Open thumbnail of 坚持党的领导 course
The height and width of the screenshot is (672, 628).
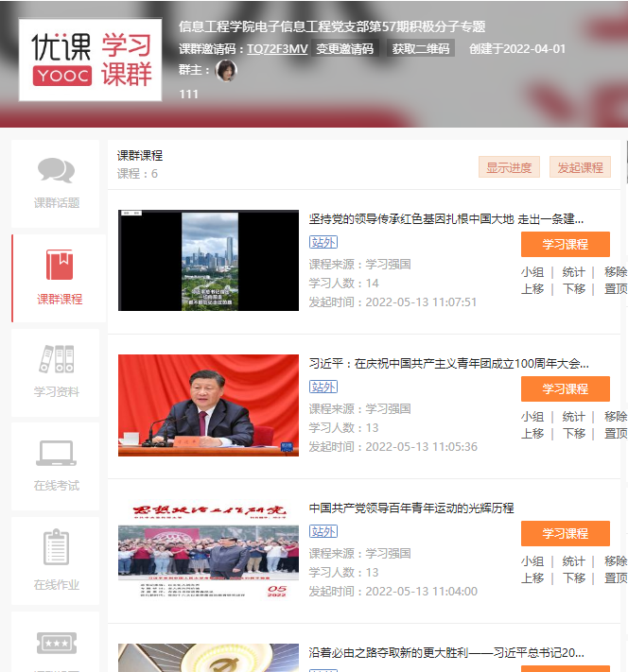click(x=208, y=260)
